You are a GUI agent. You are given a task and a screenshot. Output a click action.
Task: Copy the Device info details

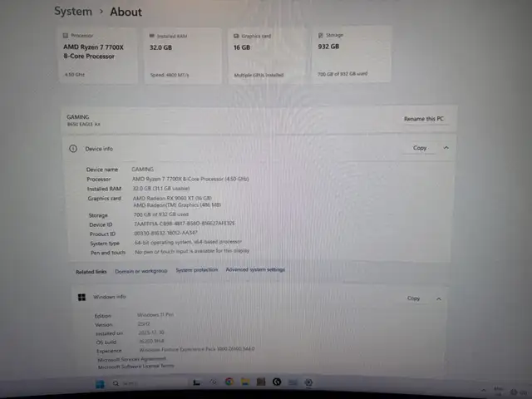tap(420, 148)
